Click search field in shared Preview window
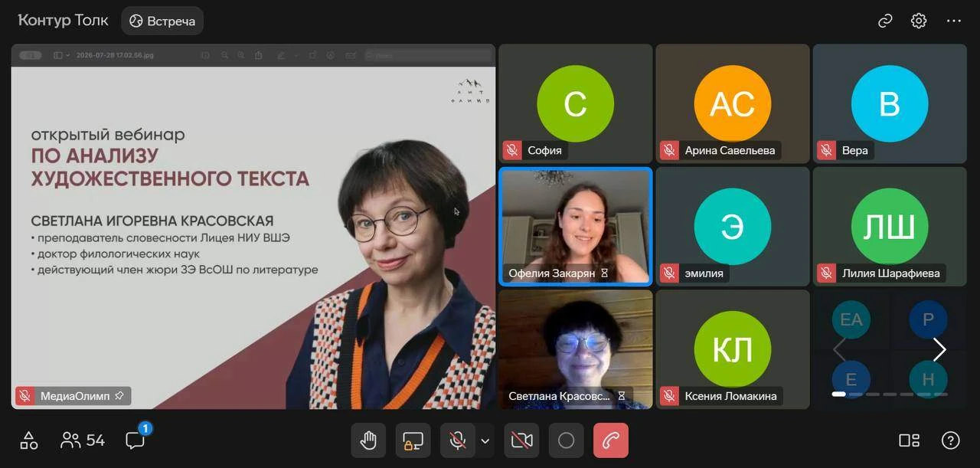The height and width of the screenshot is (468, 980). (428, 55)
